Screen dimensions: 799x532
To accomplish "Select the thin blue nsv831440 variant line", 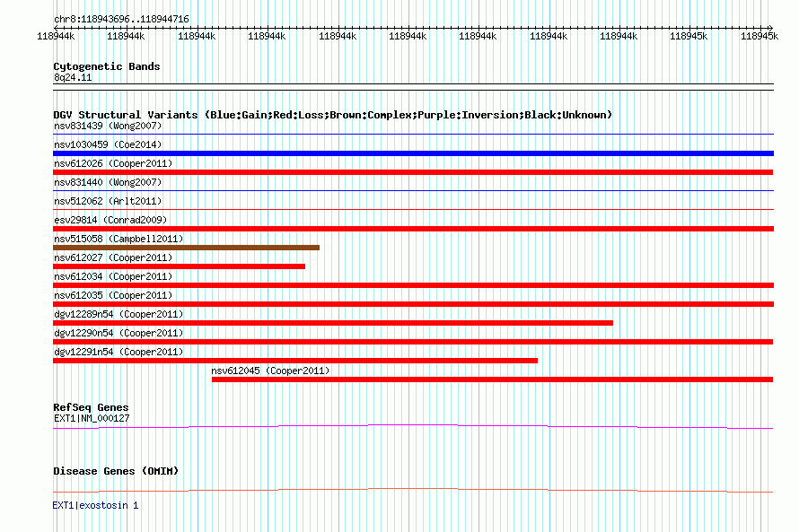I will click(413, 191).
